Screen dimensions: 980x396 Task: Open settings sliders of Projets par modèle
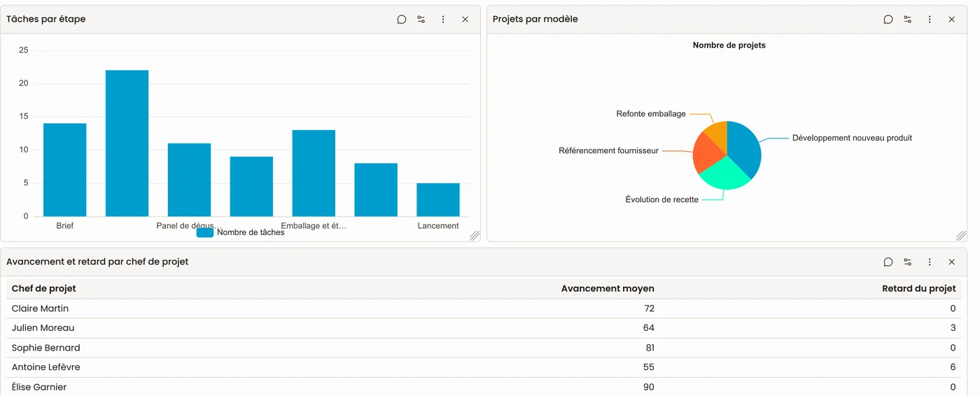click(908, 20)
